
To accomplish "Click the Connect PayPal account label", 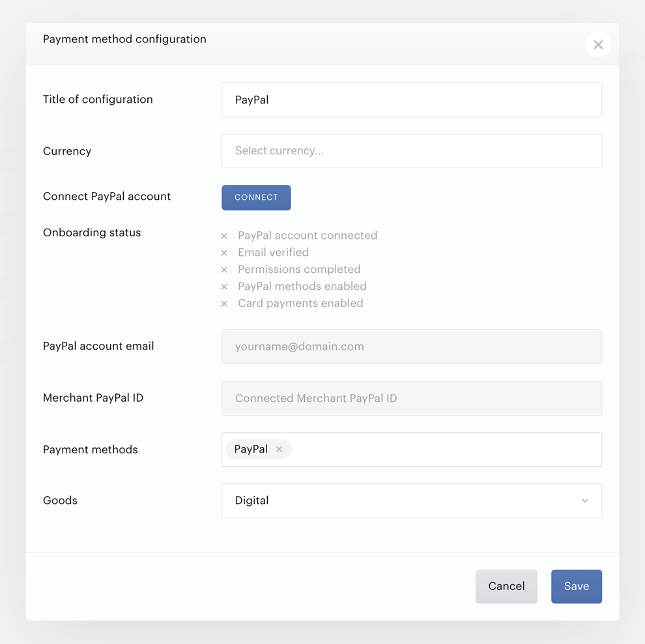I will tap(107, 196).
